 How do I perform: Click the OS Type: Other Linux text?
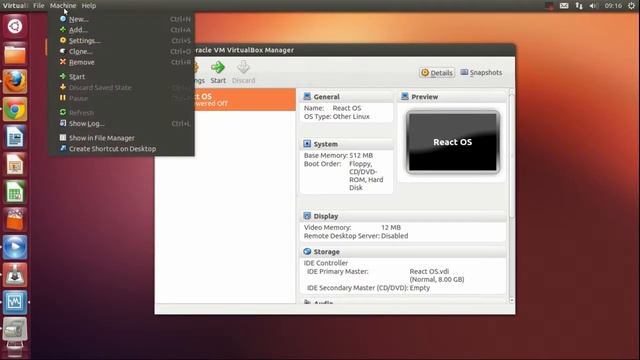[x=336, y=117]
